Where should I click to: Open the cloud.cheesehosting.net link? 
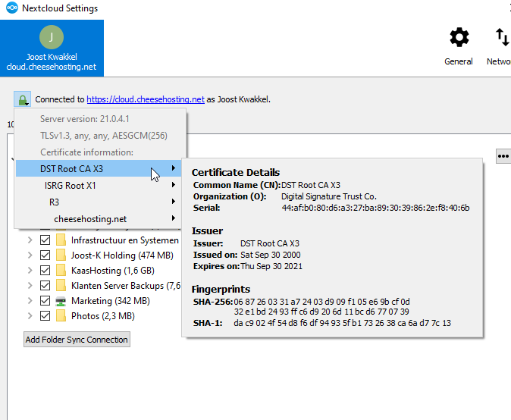146,99
